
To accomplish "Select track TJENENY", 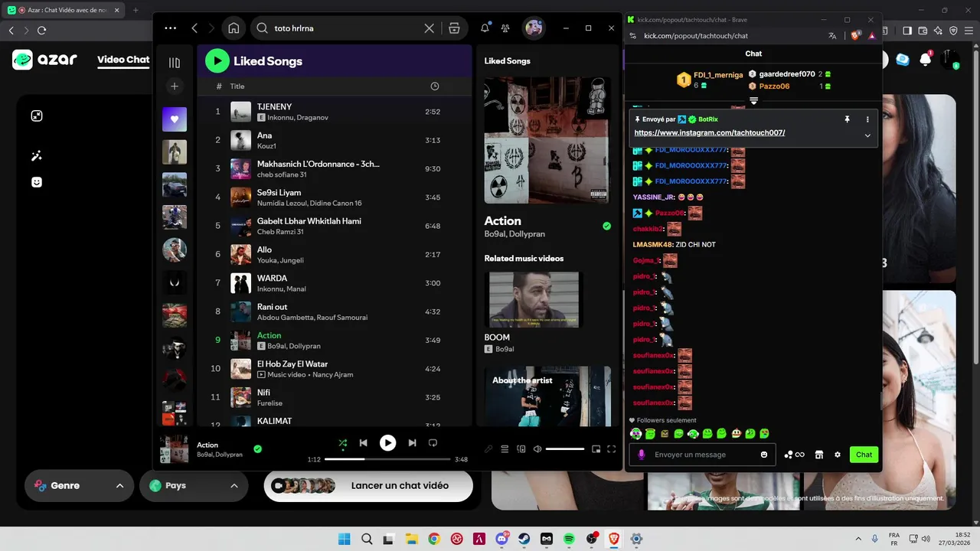I will point(335,112).
